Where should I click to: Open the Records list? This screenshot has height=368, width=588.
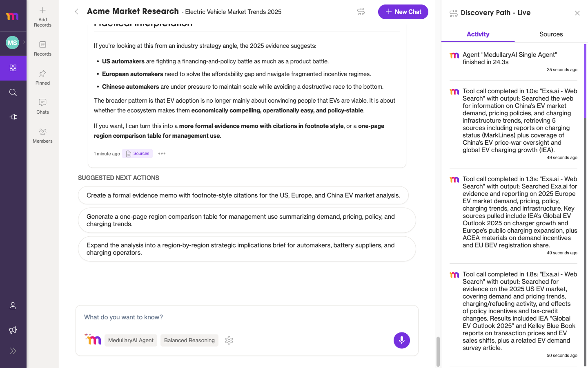[x=42, y=48]
